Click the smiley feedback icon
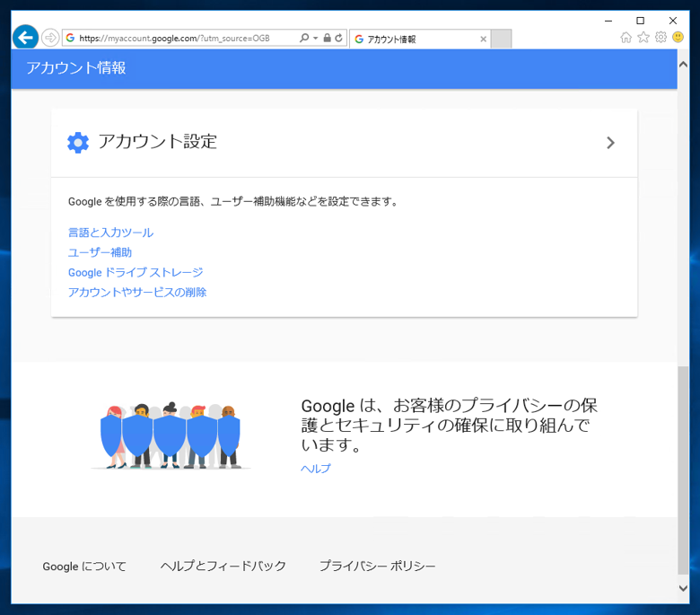Screen dimensions: 700x615 coord(678,37)
